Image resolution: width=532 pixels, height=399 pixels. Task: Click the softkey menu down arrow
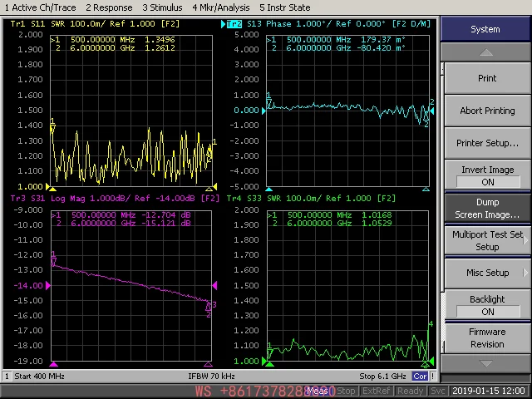[485, 363]
